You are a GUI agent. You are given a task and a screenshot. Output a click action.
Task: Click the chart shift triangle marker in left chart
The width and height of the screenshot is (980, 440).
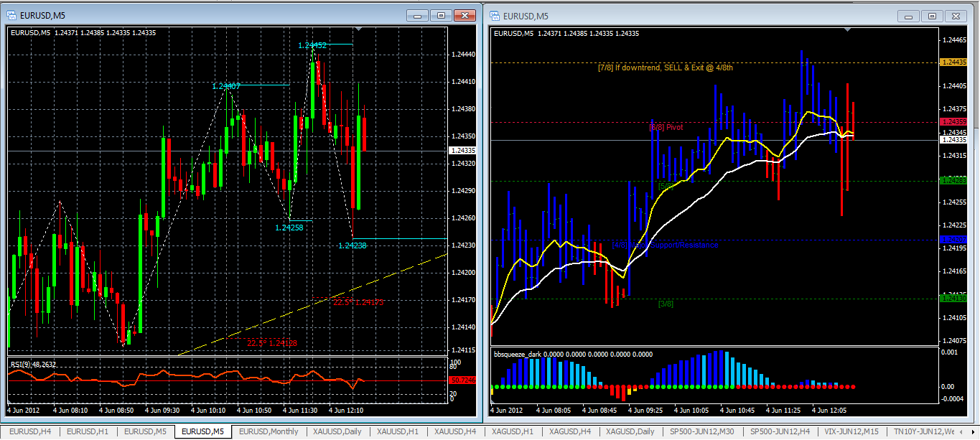tap(360, 29)
